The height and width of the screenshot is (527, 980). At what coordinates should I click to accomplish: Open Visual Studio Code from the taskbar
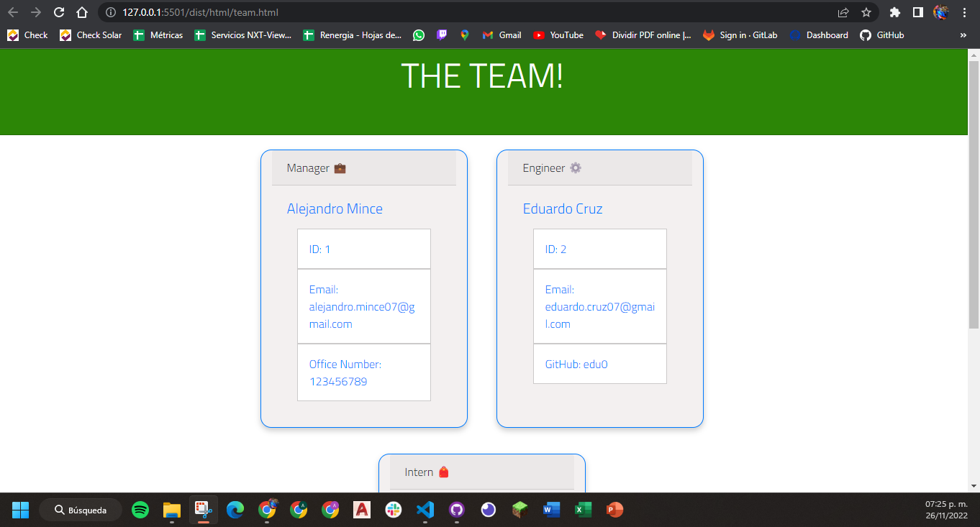coord(425,510)
